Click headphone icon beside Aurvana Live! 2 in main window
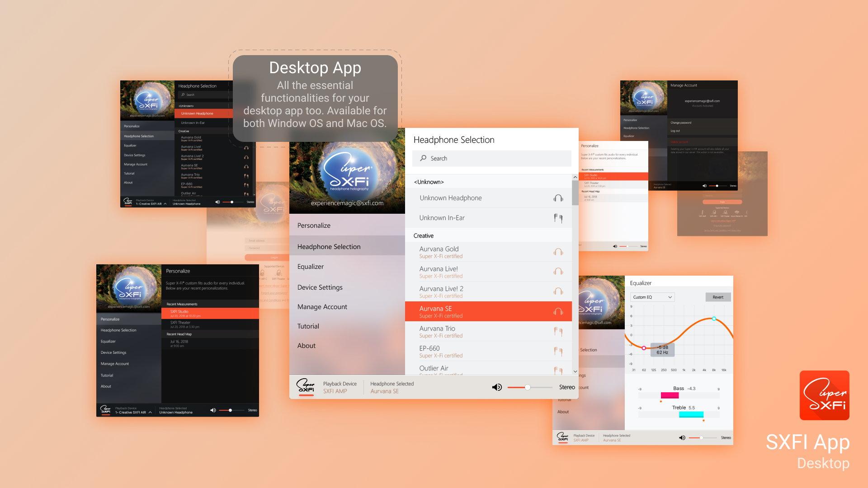The height and width of the screenshot is (488, 868). pyautogui.click(x=558, y=291)
